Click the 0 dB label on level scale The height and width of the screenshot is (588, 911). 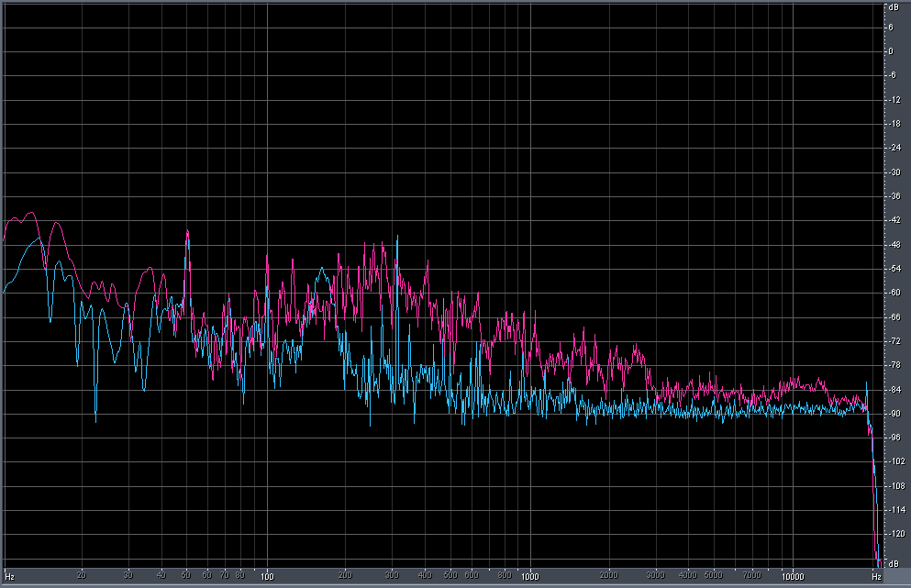tap(890, 51)
